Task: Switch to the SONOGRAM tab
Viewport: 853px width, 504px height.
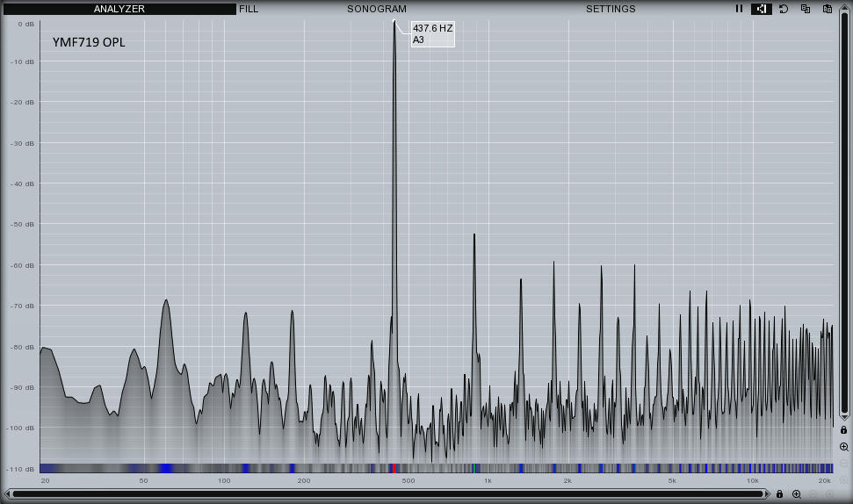Action: [377, 9]
